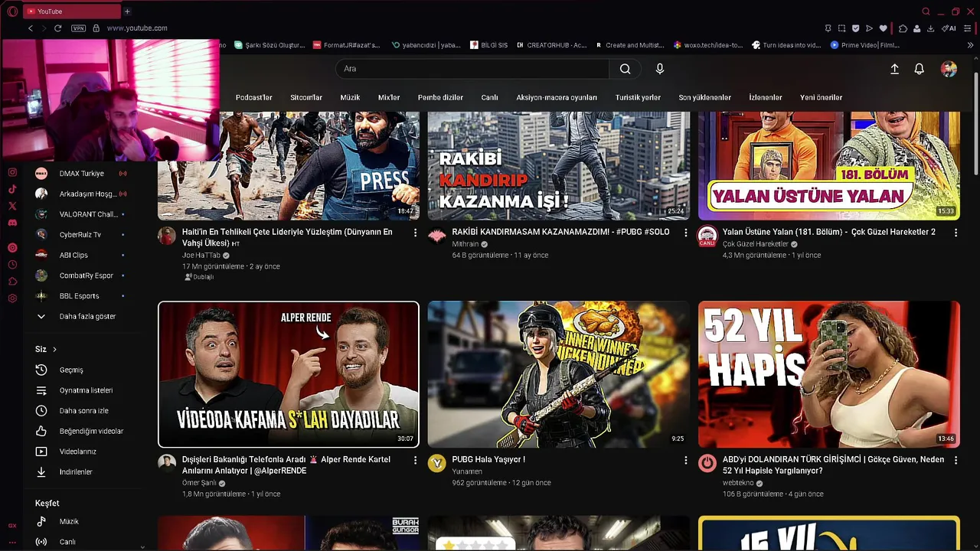The image size is (980, 551).
Task: Click the YouTube search magnifier button
Action: pyautogui.click(x=626, y=69)
